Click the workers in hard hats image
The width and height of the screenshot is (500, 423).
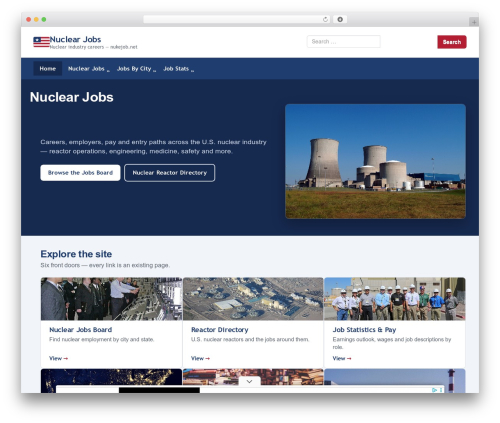(x=395, y=299)
